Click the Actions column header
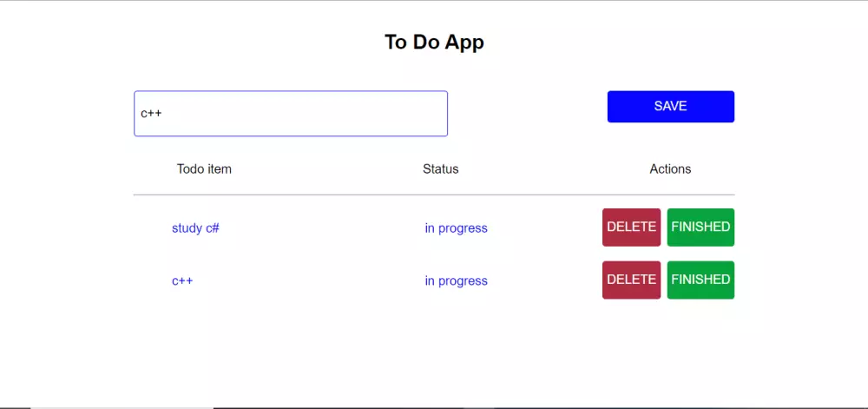Image resolution: width=868 pixels, height=409 pixels. [670, 169]
